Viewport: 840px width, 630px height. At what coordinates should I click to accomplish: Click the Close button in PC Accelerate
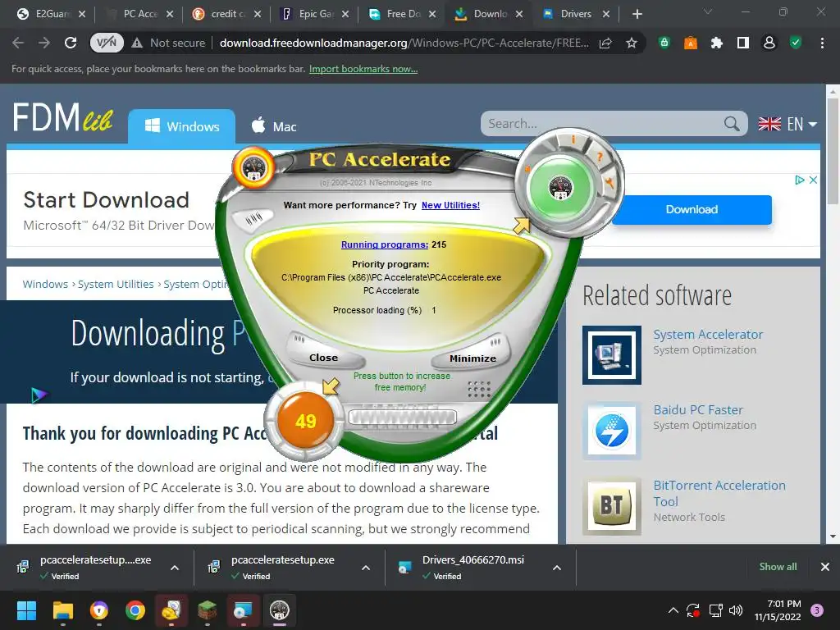323,358
